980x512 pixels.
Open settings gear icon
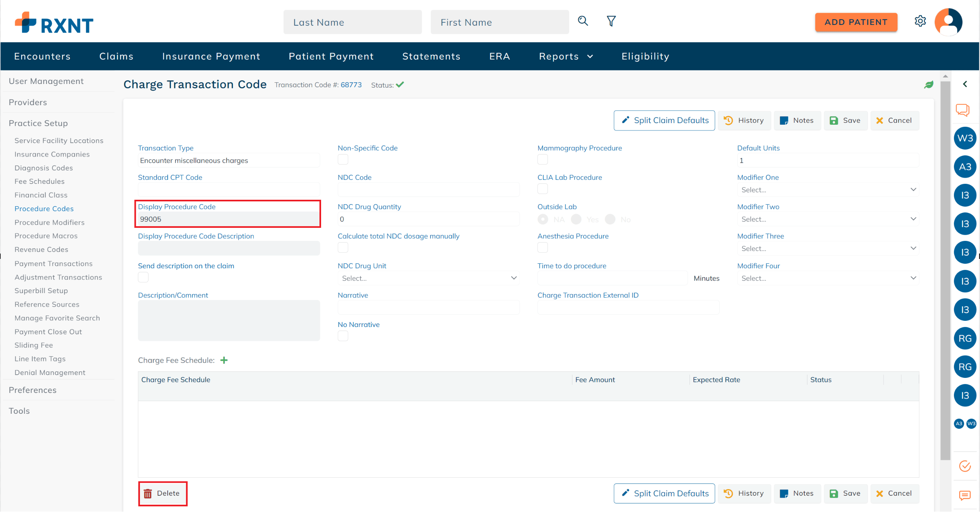pos(920,21)
